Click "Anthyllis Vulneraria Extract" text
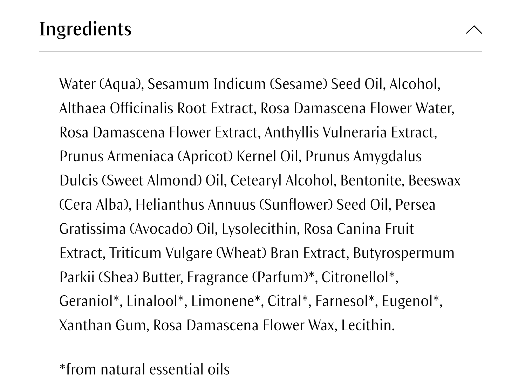This screenshot has width=532, height=392. pos(350,133)
